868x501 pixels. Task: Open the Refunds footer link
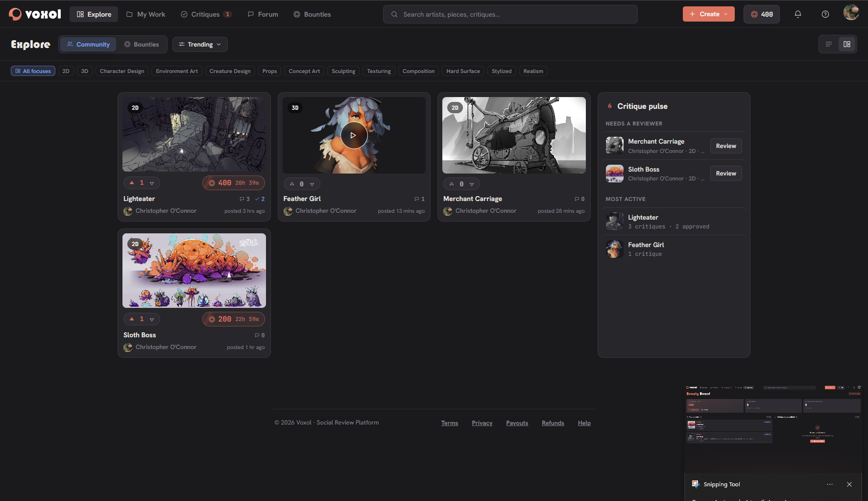pos(553,423)
